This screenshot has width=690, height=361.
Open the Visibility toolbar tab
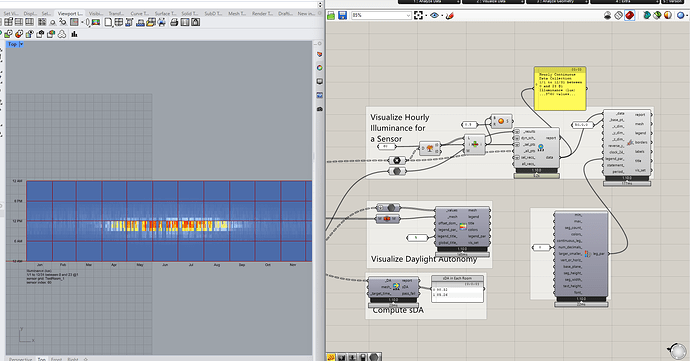(x=95, y=13)
